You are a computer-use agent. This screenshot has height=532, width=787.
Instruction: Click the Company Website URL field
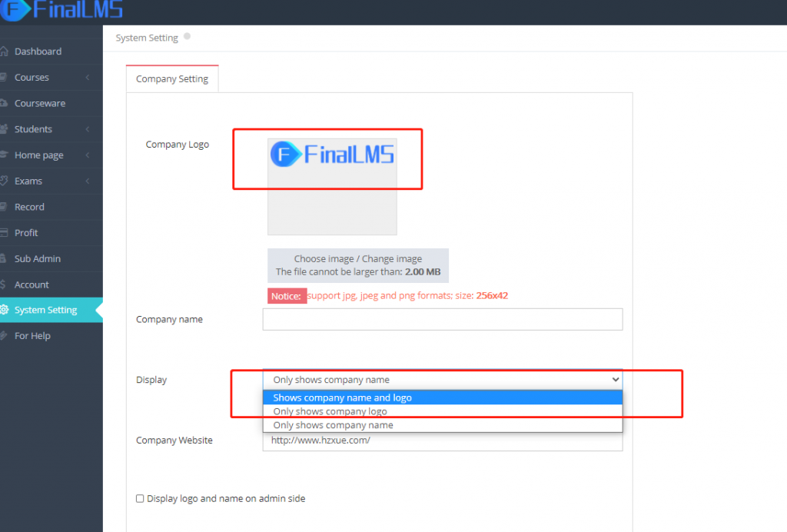pyautogui.click(x=443, y=441)
